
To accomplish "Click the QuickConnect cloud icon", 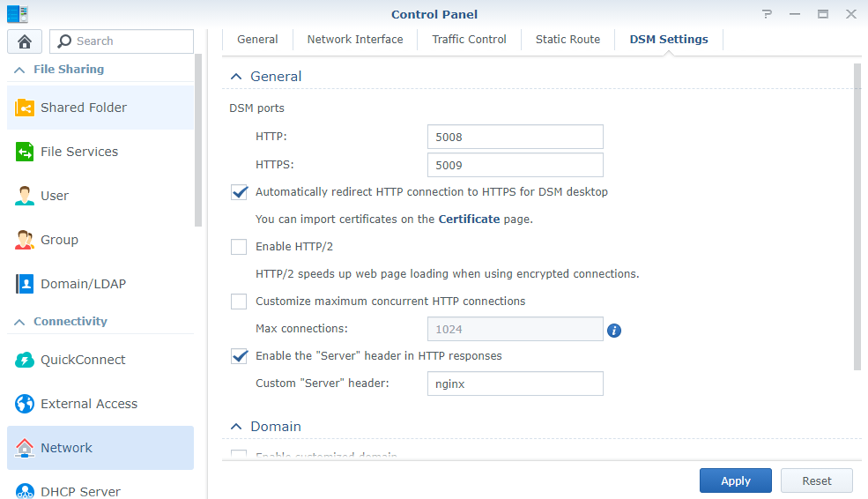I will (25, 360).
